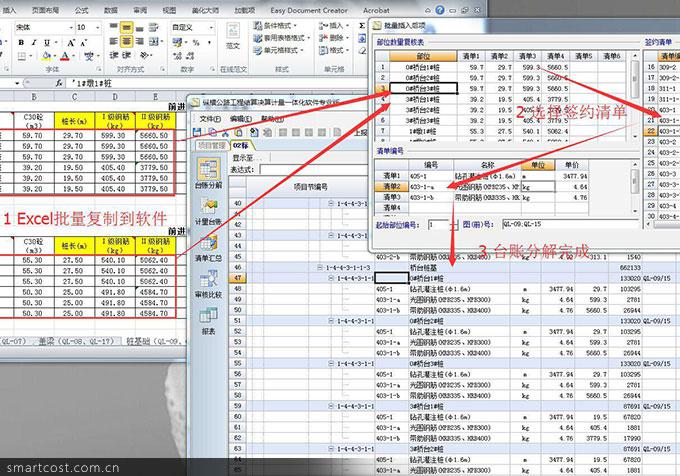This screenshot has height=476, width=680.
Task: Click the 表达式 input field
Action: click(314, 170)
